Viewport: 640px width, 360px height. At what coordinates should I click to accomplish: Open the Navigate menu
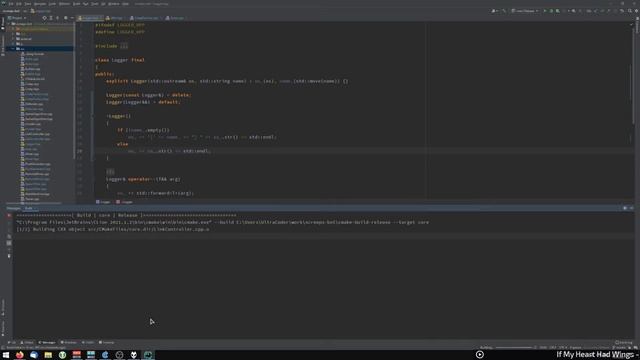pos(40,4)
